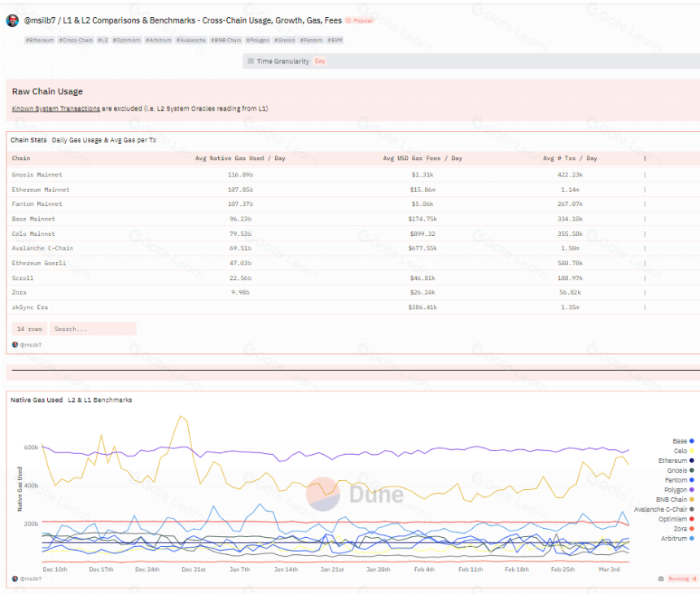The height and width of the screenshot is (594, 700).
Task: Sort table by Chain column header
Action: (x=21, y=159)
